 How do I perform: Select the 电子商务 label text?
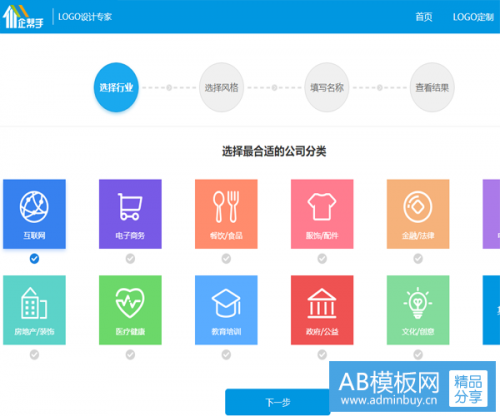[130, 236]
